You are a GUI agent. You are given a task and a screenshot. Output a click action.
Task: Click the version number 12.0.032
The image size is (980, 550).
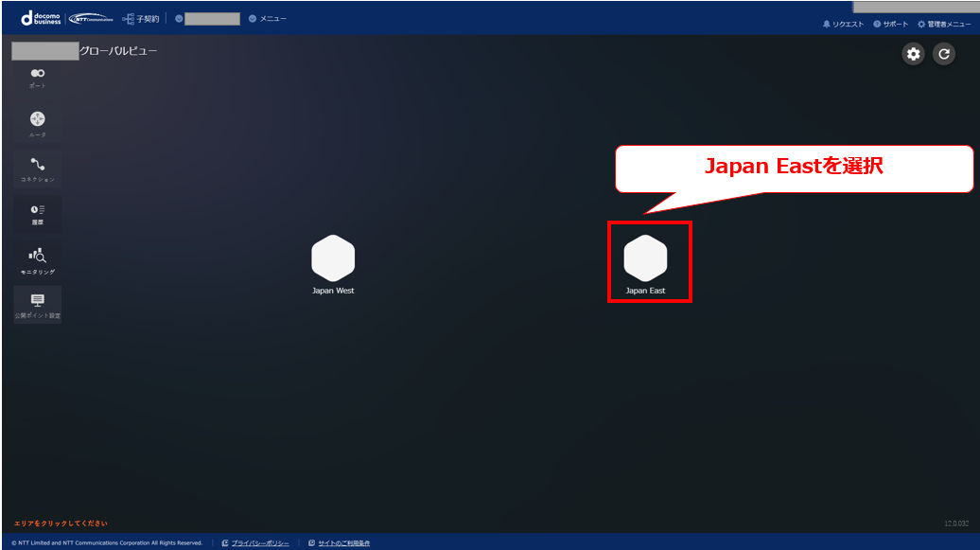(956, 523)
